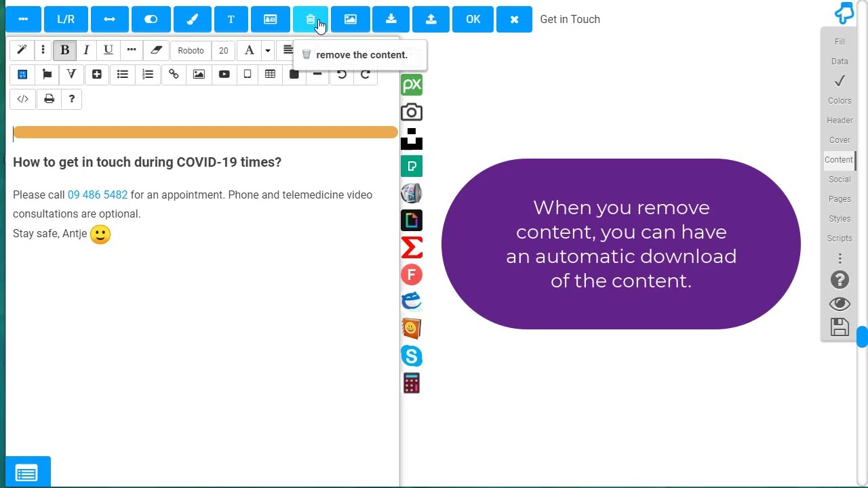Viewport: 868px width, 488px height.
Task: Insert an ordered numbered list
Action: [x=148, y=75]
